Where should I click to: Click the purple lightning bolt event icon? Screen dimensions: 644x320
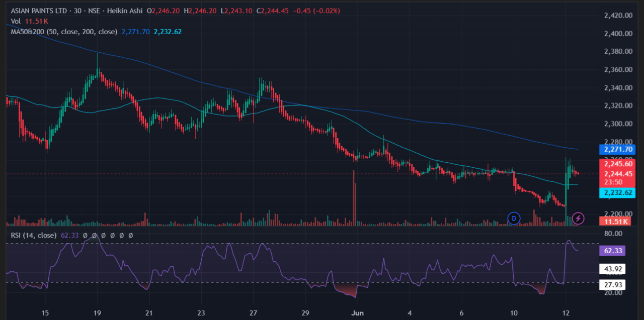[578, 218]
